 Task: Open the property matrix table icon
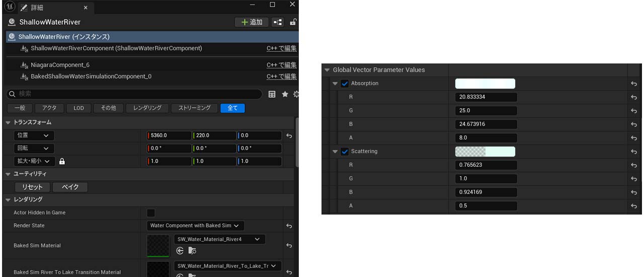point(272,94)
